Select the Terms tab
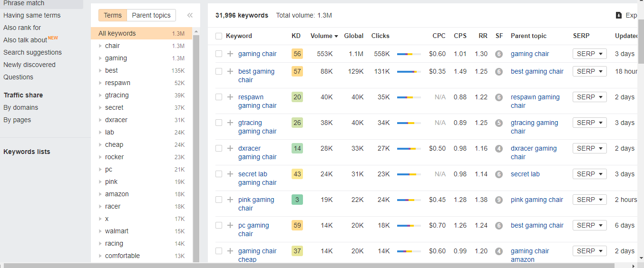 click(x=113, y=15)
